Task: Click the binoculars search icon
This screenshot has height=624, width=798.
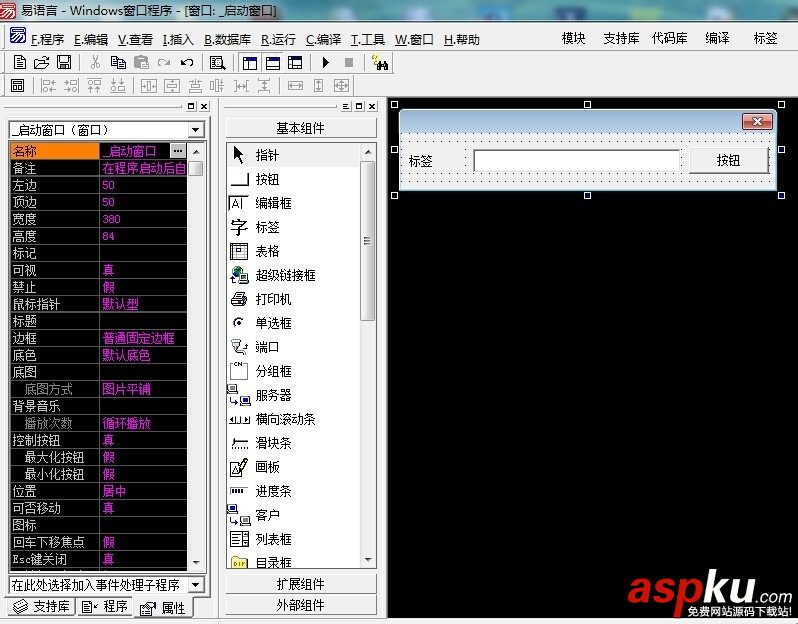Action: click(380, 63)
